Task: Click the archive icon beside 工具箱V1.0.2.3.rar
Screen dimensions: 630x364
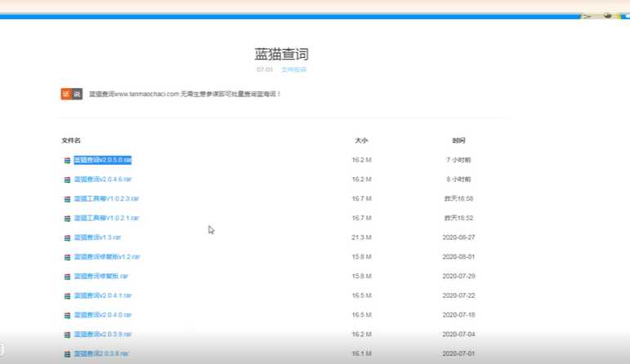Action: tap(67, 199)
